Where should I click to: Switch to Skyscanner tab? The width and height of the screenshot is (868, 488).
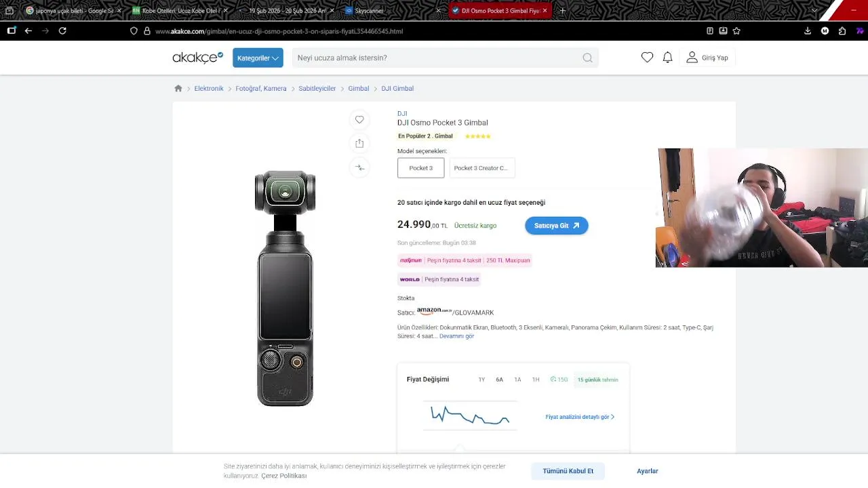tap(393, 11)
